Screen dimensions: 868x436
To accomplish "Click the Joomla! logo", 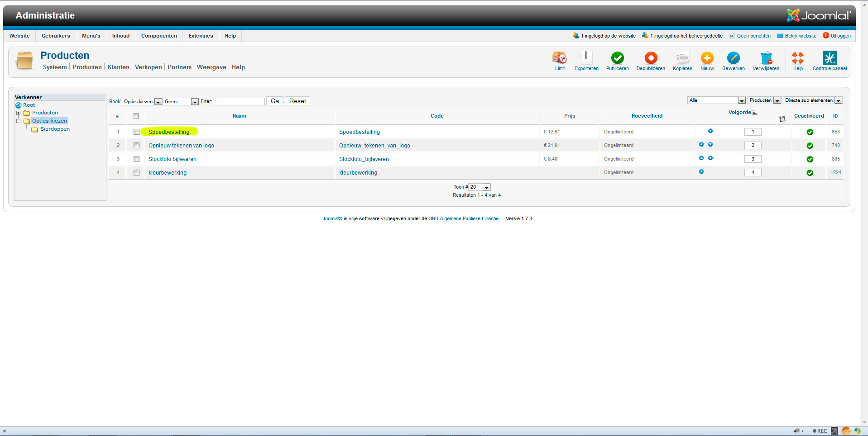I will [x=818, y=15].
